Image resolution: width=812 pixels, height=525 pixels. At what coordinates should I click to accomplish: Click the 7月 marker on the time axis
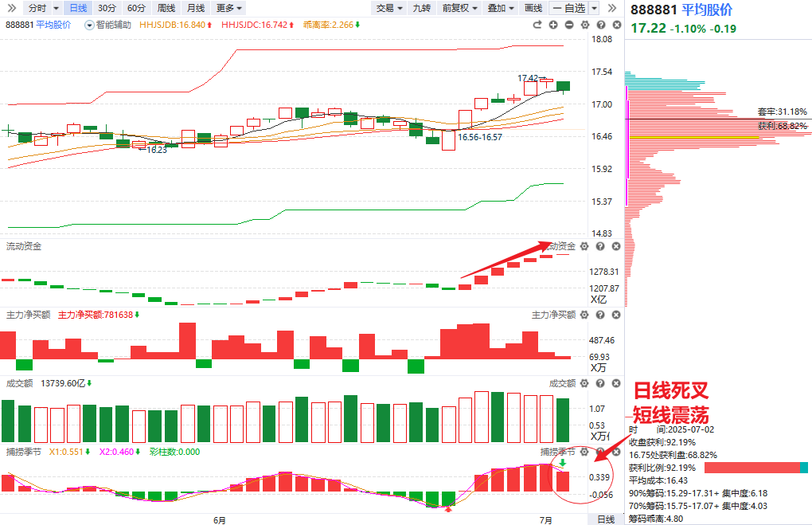tap(546, 519)
